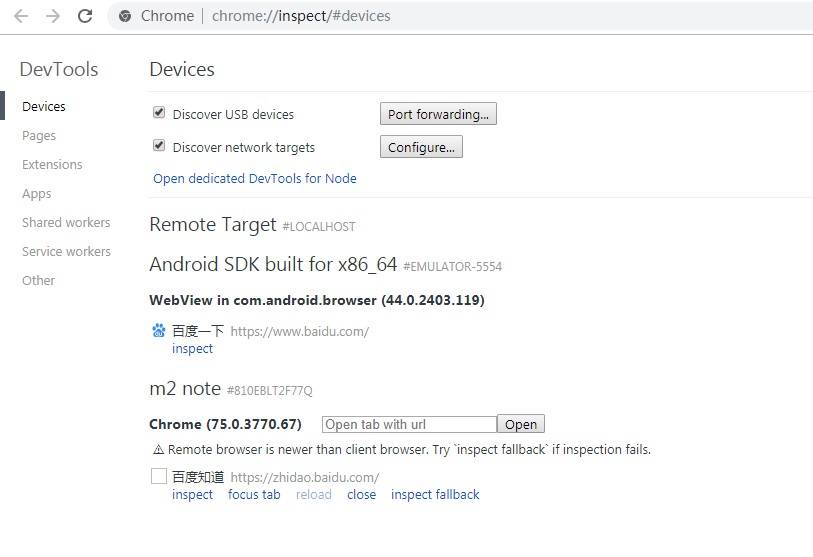Open dedicated DevTools for Node link
This screenshot has height=557, width=813.
(x=255, y=178)
